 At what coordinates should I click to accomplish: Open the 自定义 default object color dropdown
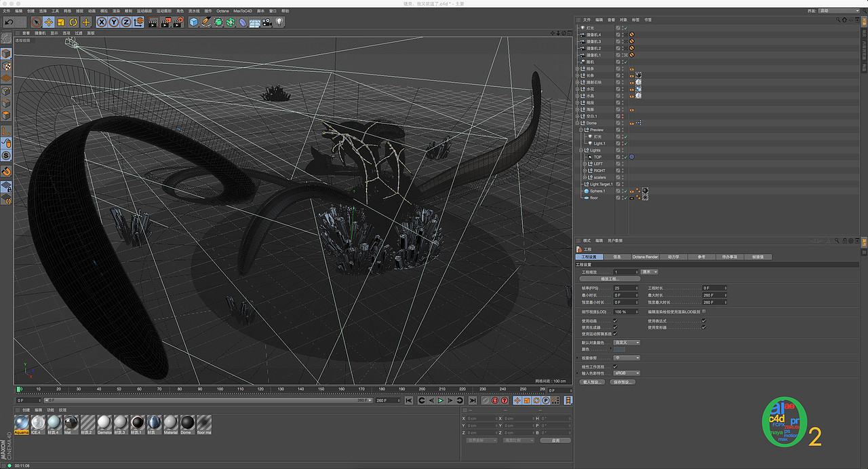pyautogui.click(x=627, y=343)
